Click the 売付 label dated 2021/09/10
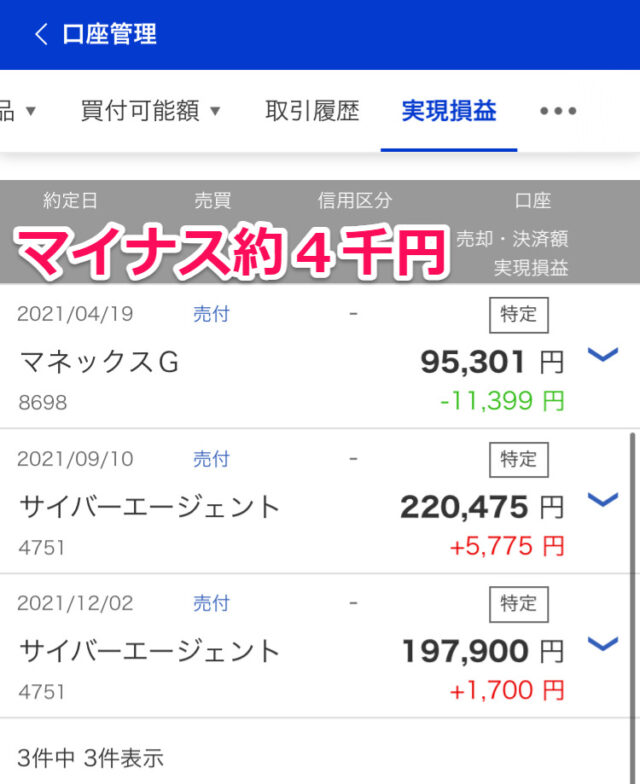640x784 pixels. [211, 459]
